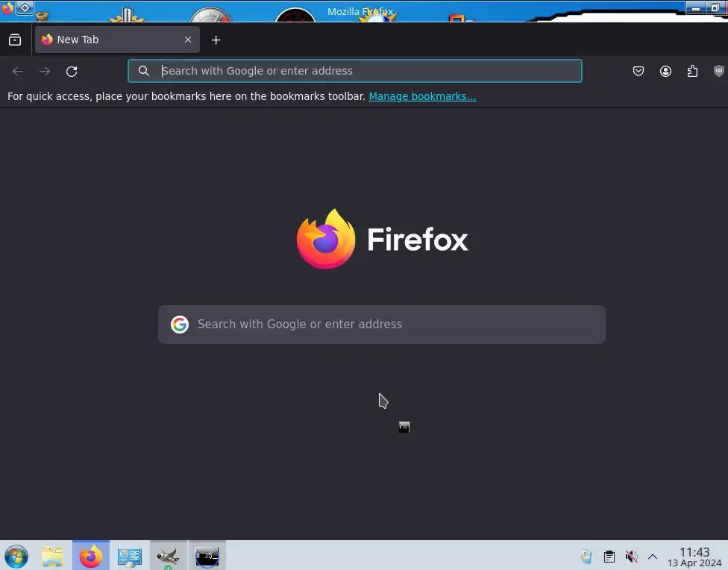This screenshot has width=728, height=570.
Task: Click the magnifier icon in the address bar
Action: [x=144, y=71]
